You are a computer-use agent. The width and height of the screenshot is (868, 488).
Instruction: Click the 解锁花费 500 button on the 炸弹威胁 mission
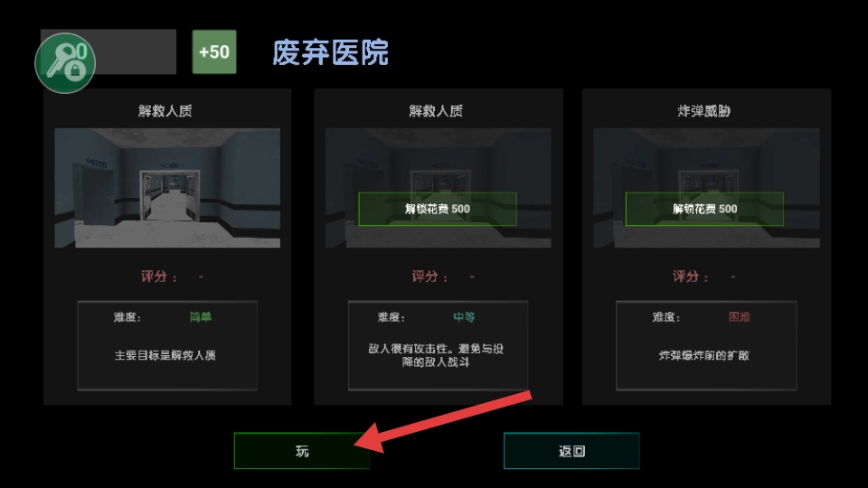tap(704, 209)
